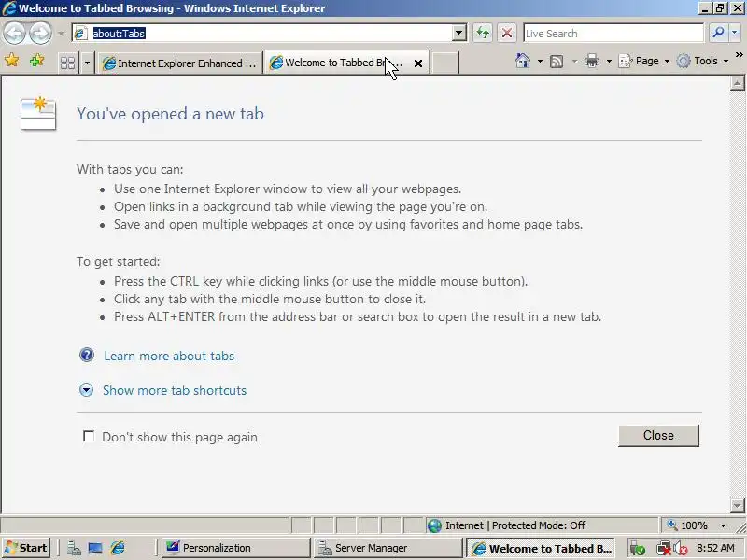Expand the Print options dropdown arrow
This screenshot has width=747, height=560.
[x=609, y=61]
